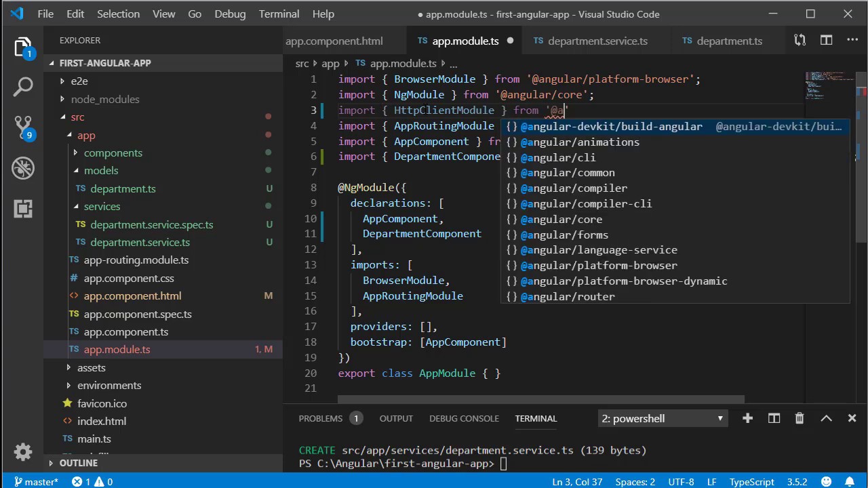The height and width of the screenshot is (488, 868).
Task: Collapse FIRST-ANGULAR-APP root folder
Action: [105, 63]
